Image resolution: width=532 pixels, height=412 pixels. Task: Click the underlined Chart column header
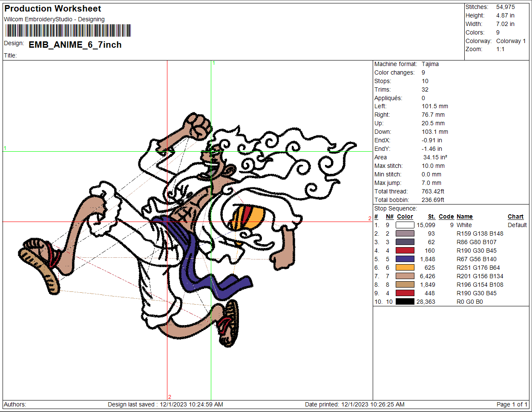[515, 216]
